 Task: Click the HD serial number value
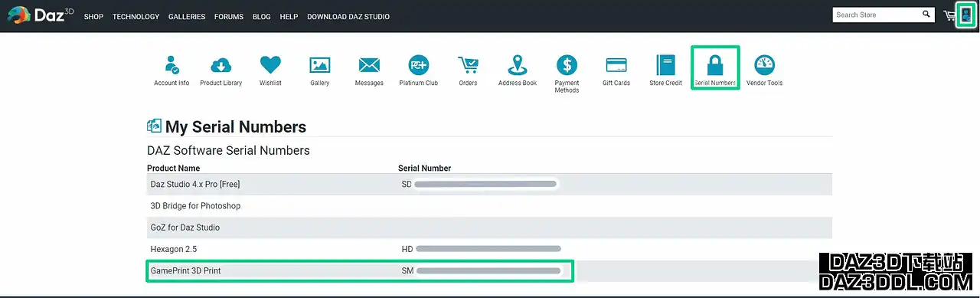481,249
